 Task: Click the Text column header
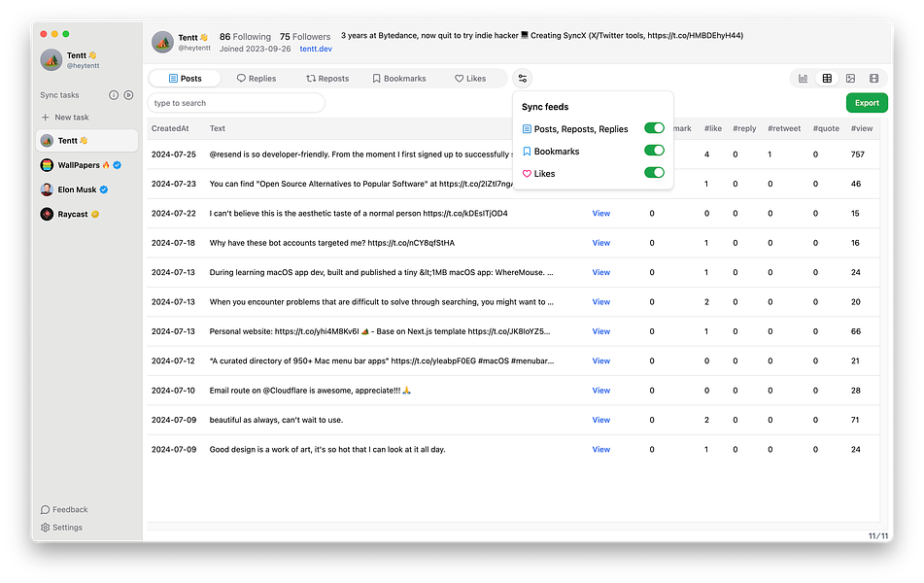(218, 128)
